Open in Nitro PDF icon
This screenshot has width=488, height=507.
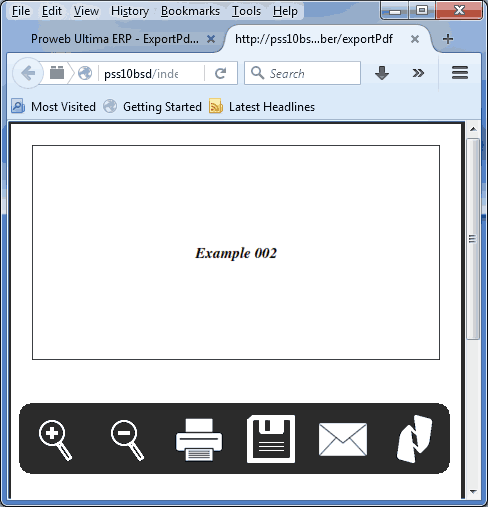414,439
